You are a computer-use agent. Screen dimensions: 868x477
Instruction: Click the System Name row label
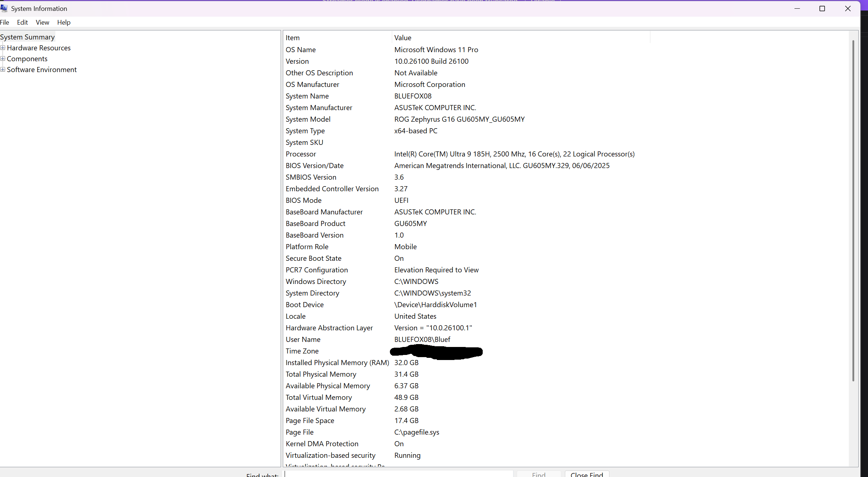pyautogui.click(x=307, y=96)
